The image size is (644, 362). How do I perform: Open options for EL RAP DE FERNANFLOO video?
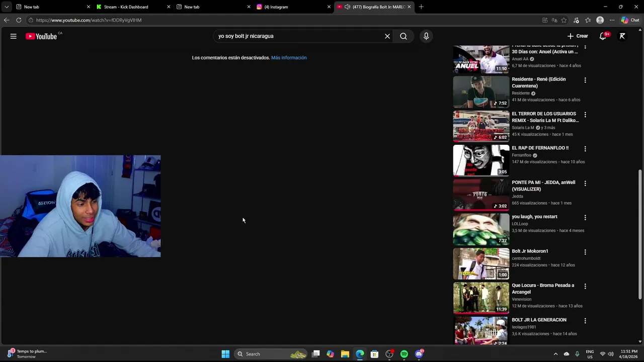click(x=585, y=149)
